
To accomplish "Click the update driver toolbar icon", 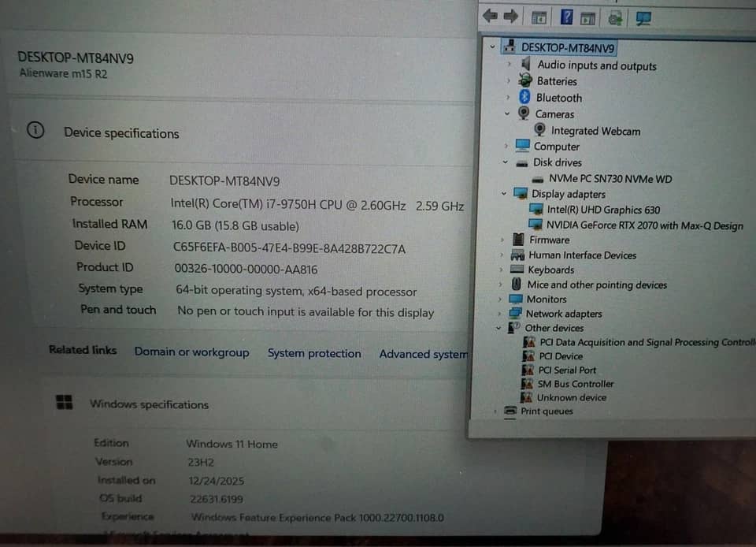I will click(x=615, y=19).
